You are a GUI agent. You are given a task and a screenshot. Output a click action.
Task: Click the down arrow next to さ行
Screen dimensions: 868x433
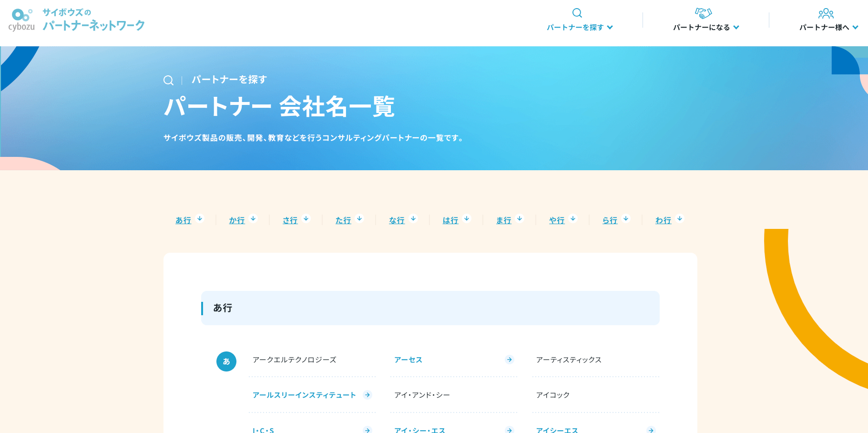306,219
